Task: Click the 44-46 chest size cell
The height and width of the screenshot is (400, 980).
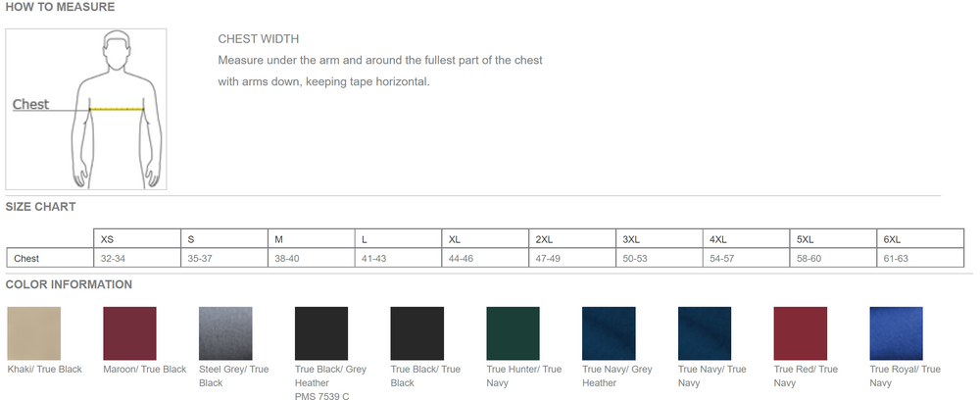Action: pos(461,259)
